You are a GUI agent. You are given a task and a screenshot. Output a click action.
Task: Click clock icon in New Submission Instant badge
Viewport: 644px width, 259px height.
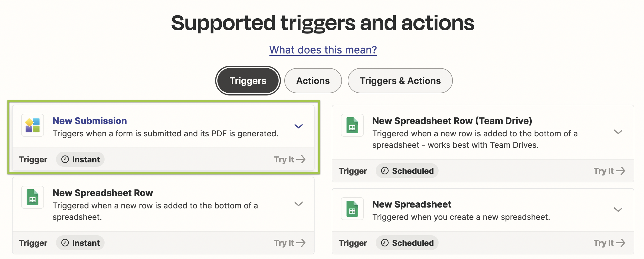click(x=65, y=159)
